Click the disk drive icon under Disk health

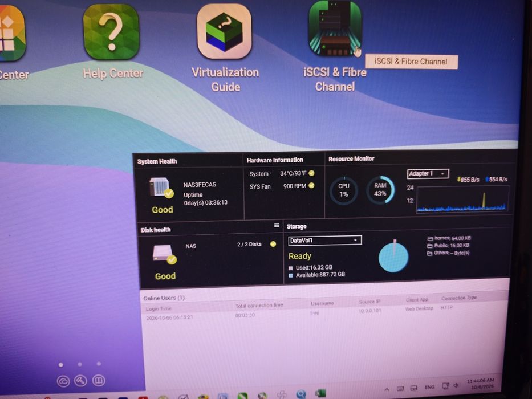164,254
